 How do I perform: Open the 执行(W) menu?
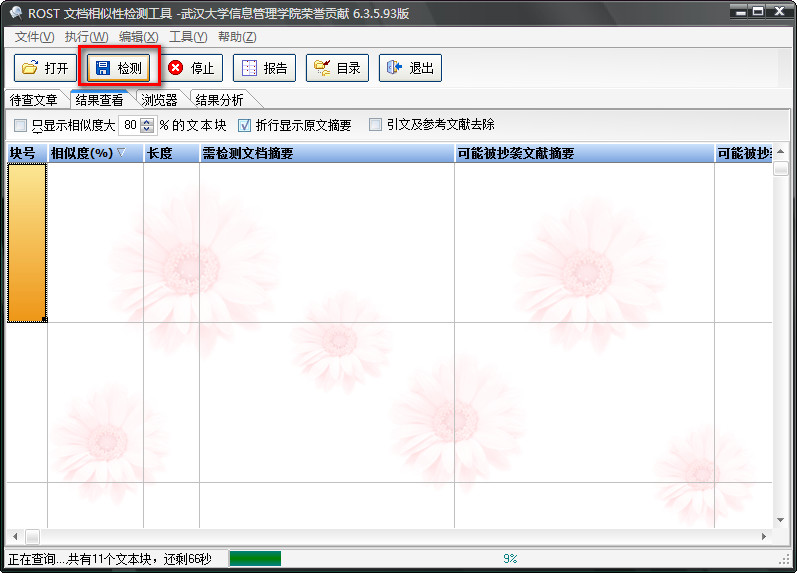(86, 37)
